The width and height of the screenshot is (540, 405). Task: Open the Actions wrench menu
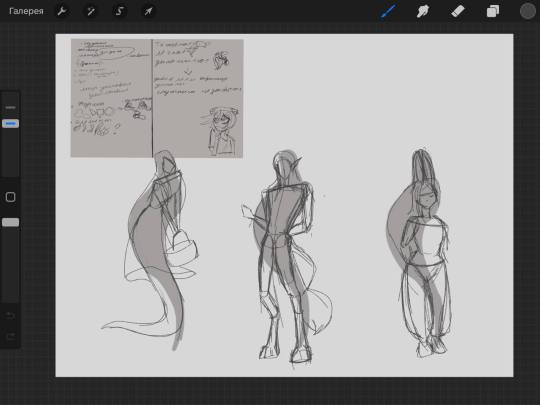[62, 11]
